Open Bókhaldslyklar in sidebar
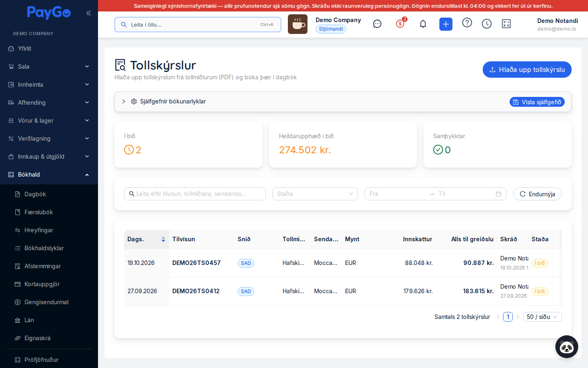Image resolution: width=588 pixels, height=368 pixels. [49, 248]
